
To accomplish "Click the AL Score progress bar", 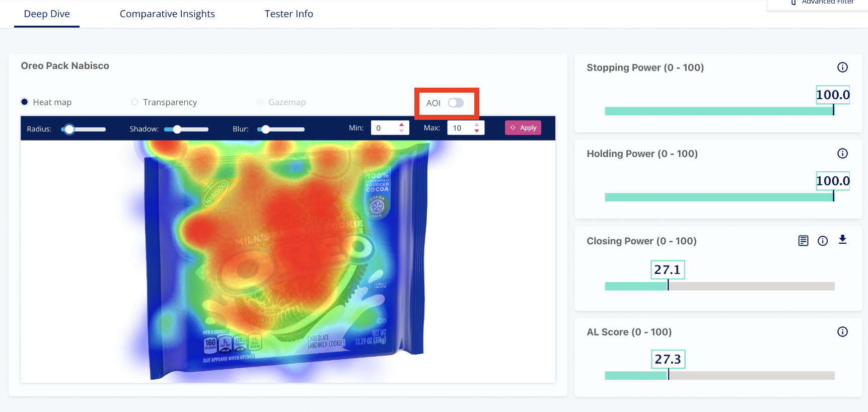I will pos(719,376).
